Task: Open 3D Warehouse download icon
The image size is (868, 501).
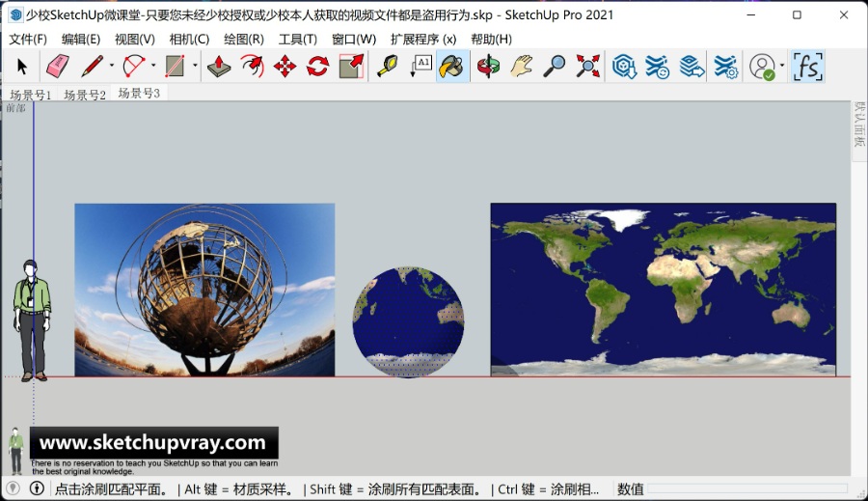Action: (624, 67)
